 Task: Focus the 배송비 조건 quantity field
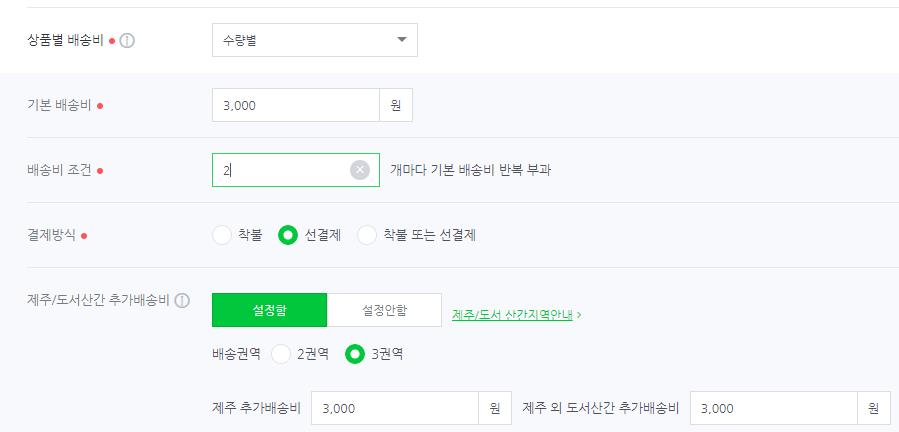[x=296, y=170]
